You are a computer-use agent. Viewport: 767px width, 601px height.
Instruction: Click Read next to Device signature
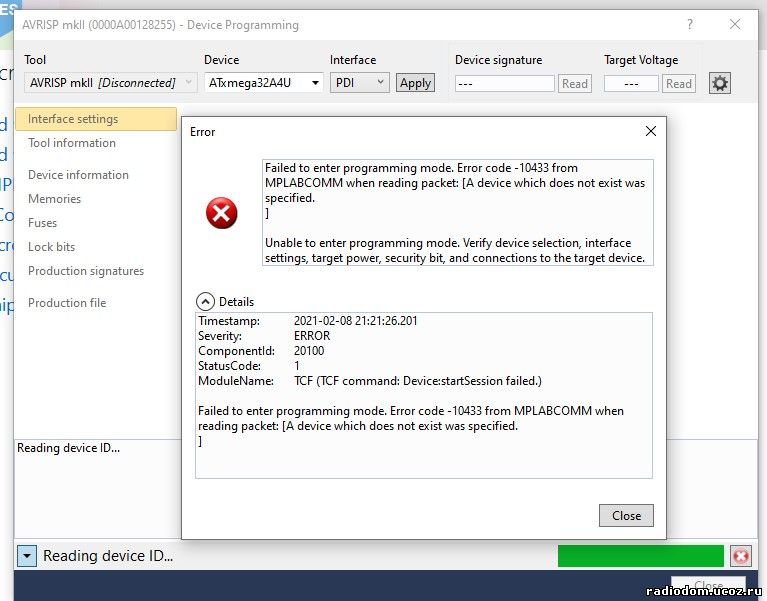tap(575, 84)
